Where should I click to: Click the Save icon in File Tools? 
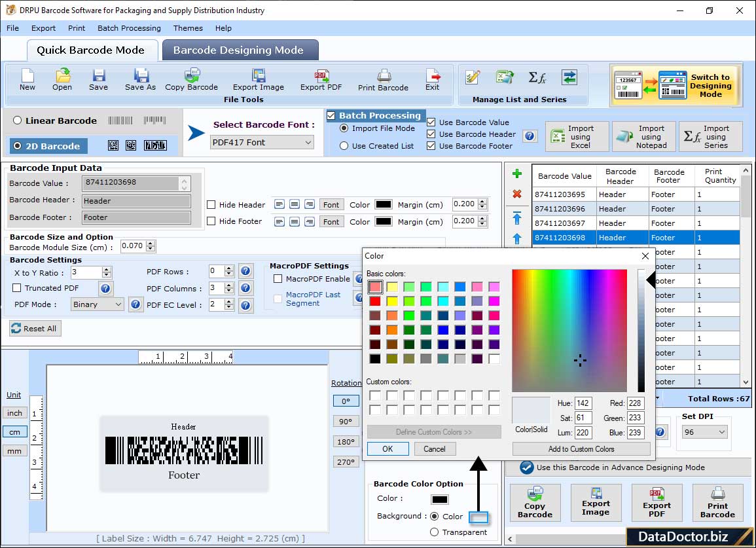coord(98,80)
